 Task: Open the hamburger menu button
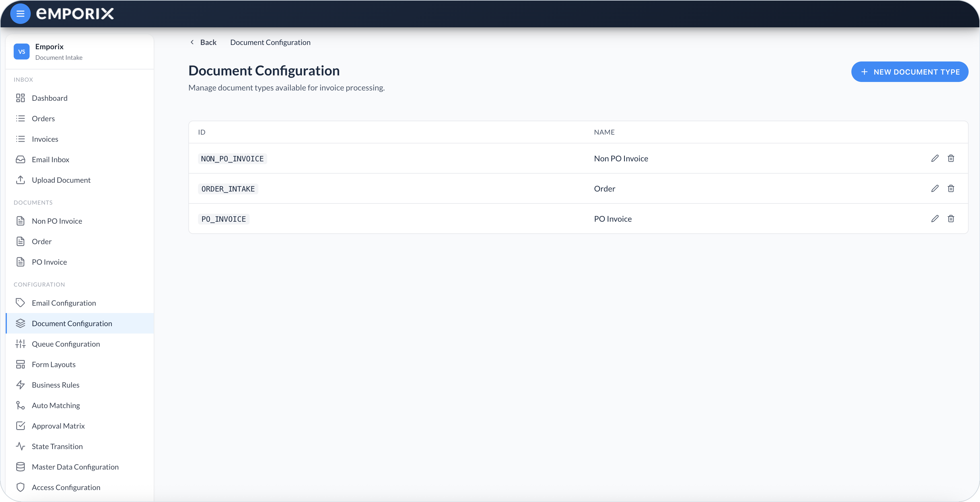pos(20,14)
